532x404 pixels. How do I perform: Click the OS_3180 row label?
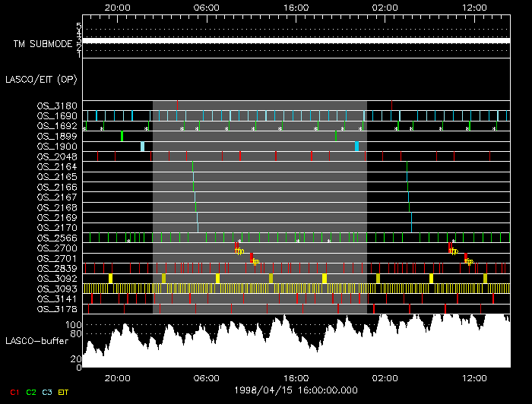[x=57, y=106]
